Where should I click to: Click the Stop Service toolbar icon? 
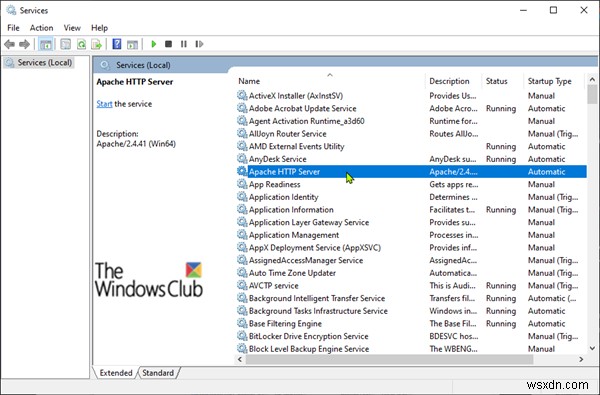coord(168,44)
